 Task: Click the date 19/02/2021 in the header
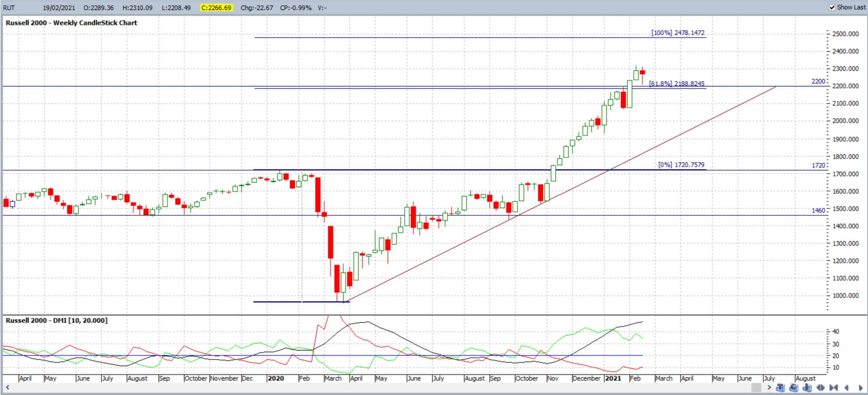tap(59, 8)
